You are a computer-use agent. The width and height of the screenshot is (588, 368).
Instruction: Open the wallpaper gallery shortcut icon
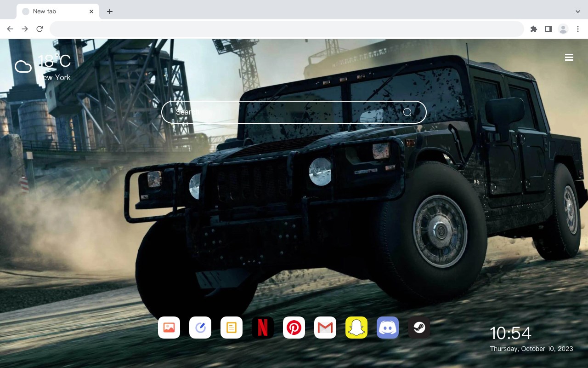tap(169, 328)
